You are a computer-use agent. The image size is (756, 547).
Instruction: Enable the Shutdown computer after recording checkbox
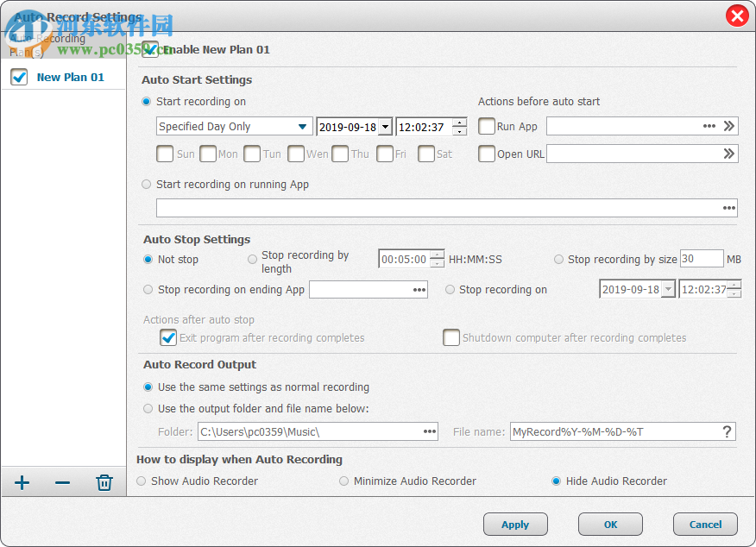click(451, 337)
